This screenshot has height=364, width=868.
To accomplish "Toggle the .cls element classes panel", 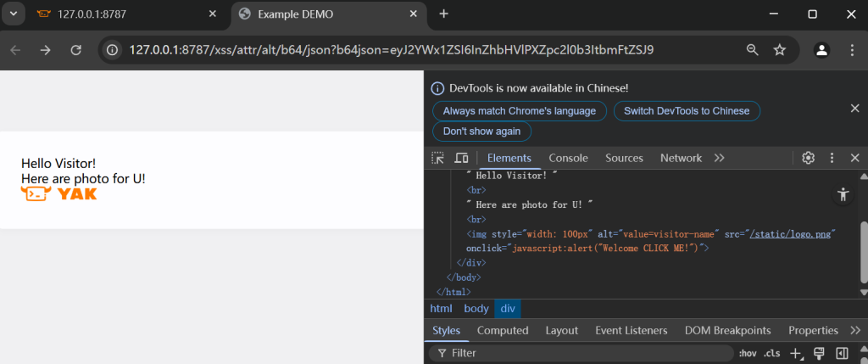I will click(x=771, y=353).
